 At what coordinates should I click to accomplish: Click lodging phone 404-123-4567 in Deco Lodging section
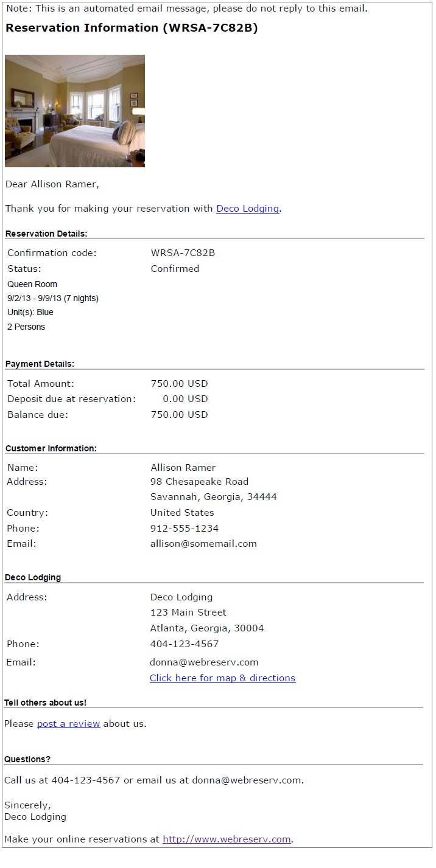pyautogui.click(x=184, y=644)
